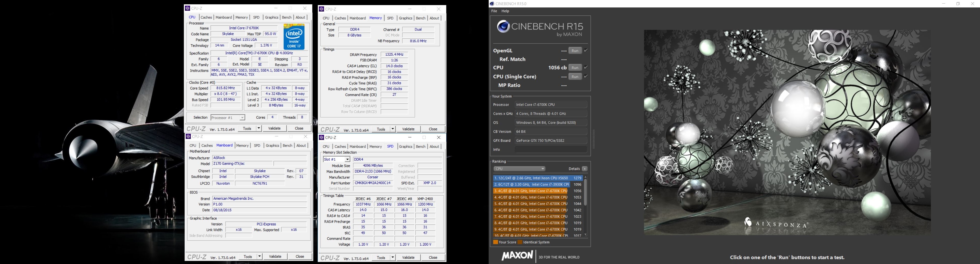
Task: Click the part number CMK8GX4M2A2400C14
Action: [372, 183]
